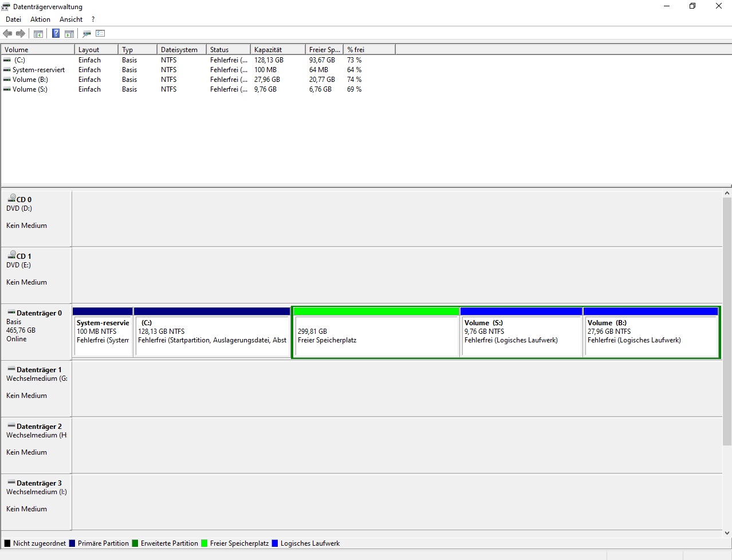
Task: Open Help via the blue question-mark icon
Action: 56,34
